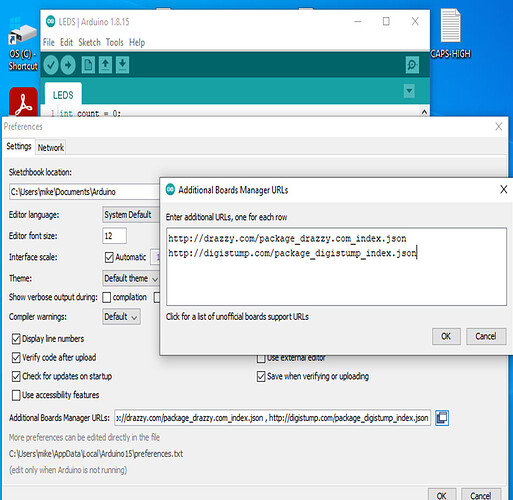Click Cancel in the Additional Boards dialog
The image size is (513, 500).
[x=486, y=336]
